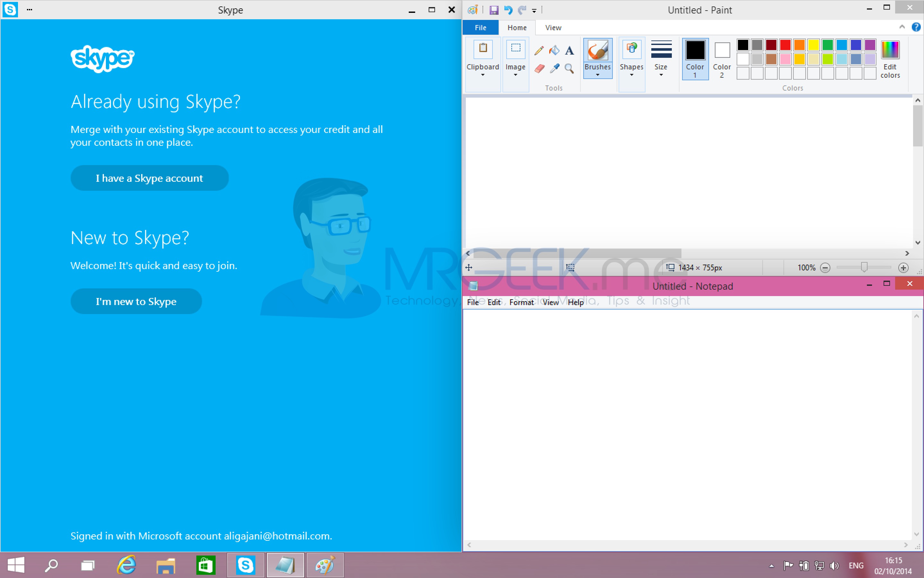Click the "I have a Skype account" button

click(x=150, y=178)
